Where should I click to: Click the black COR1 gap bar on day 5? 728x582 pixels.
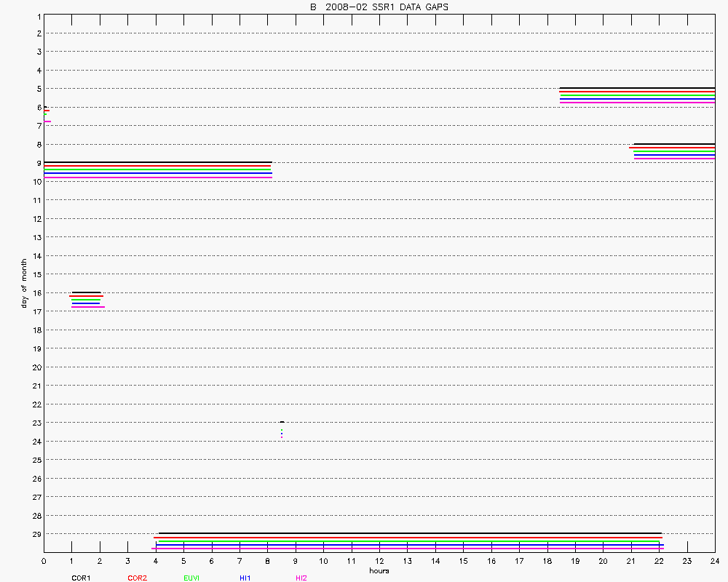click(637, 88)
